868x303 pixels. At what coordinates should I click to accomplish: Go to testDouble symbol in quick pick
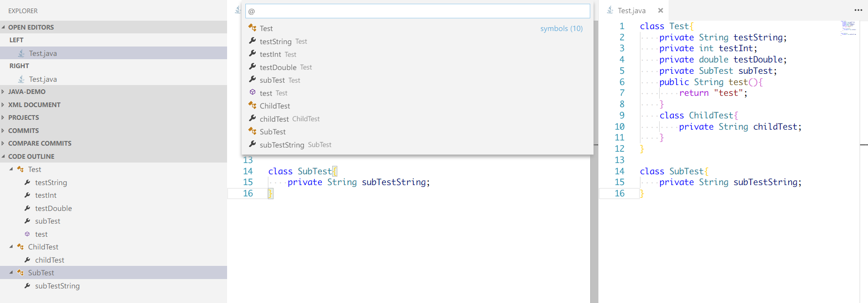coord(417,67)
